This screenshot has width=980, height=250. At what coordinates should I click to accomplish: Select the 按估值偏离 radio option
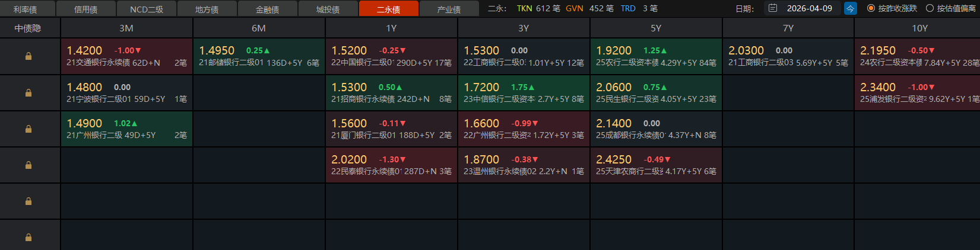coord(951,8)
